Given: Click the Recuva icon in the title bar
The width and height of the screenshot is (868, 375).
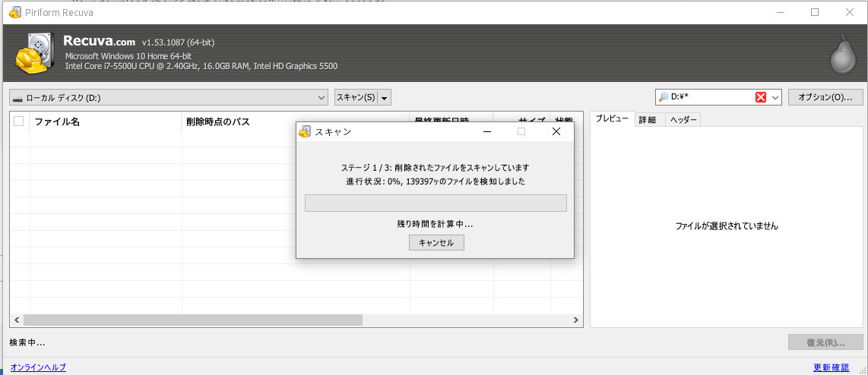Looking at the screenshot, I should 15,12.
